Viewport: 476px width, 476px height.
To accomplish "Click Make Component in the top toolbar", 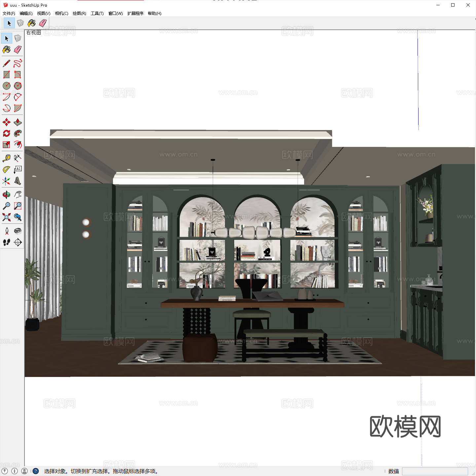I will pos(20,23).
